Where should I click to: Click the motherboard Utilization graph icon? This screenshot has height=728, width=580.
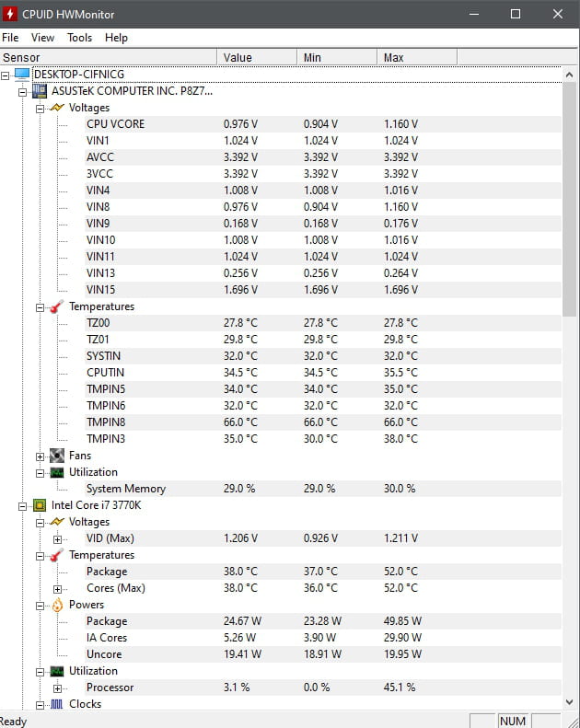click(x=57, y=472)
